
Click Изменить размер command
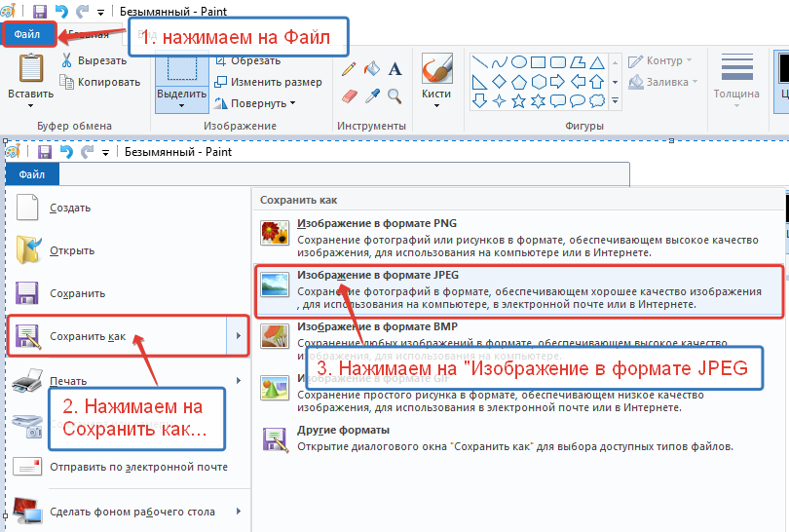[x=268, y=82]
